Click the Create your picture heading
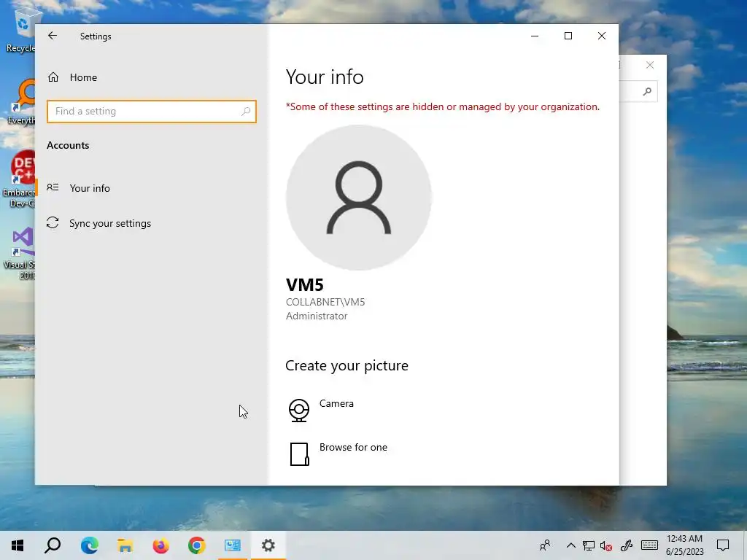This screenshot has height=560, width=747. (347, 365)
